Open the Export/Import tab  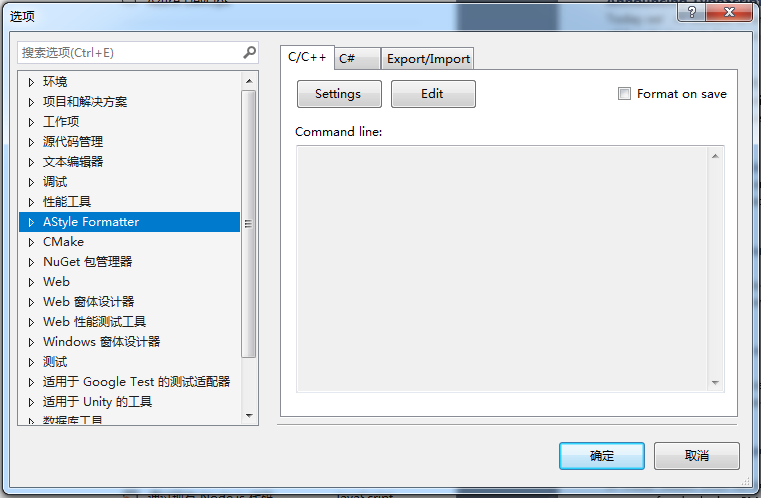(x=428, y=59)
